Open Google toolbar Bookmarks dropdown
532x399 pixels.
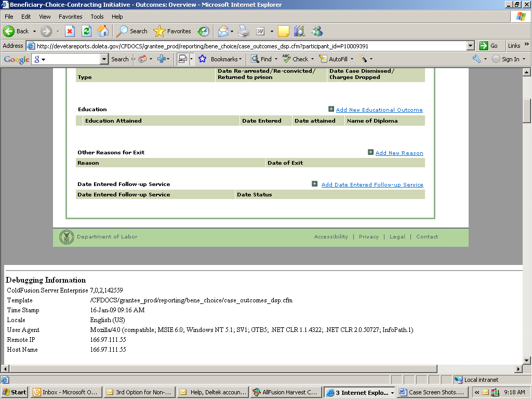220,59
